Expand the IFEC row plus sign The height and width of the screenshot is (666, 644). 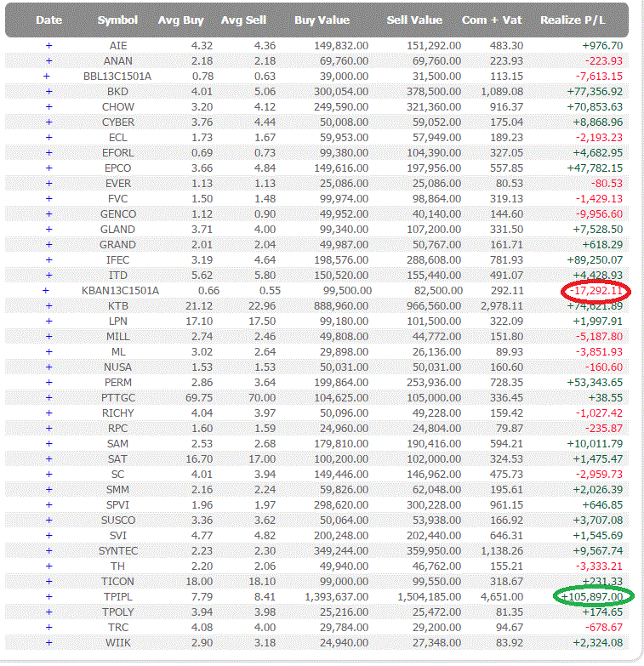coord(48,259)
